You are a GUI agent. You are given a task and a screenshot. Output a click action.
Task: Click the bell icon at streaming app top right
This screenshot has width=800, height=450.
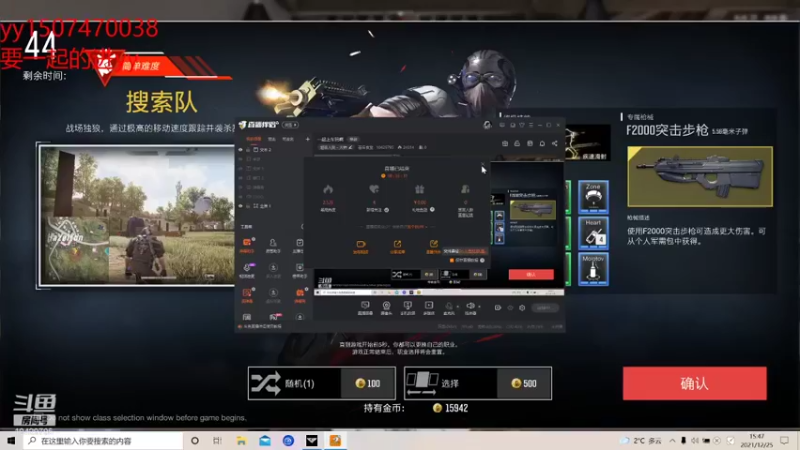point(542,143)
